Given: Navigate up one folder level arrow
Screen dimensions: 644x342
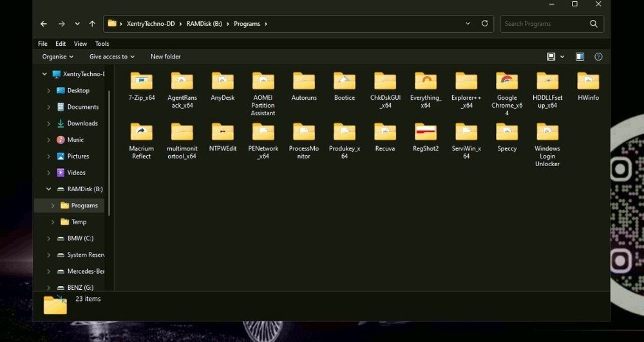Looking at the screenshot, I should click(x=92, y=24).
